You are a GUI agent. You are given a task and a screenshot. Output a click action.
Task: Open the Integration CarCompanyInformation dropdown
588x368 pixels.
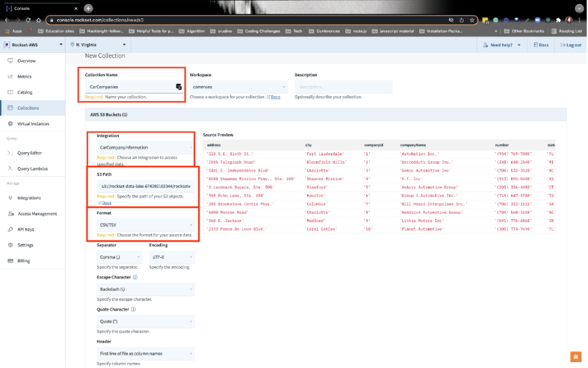[145, 147]
